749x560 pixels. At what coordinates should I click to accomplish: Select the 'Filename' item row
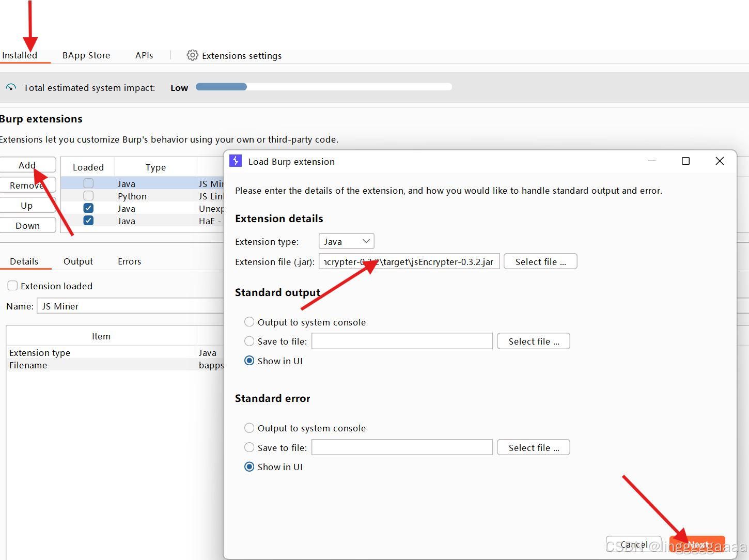click(x=115, y=365)
